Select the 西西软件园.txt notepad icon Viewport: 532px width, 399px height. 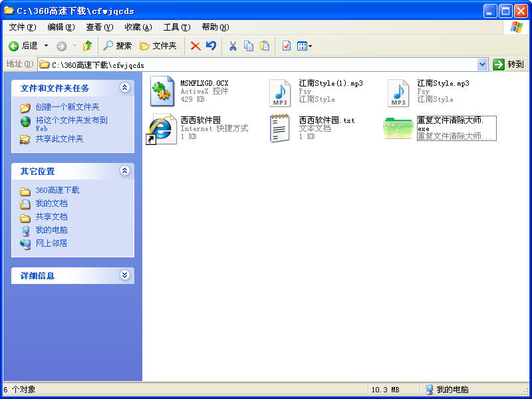click(280, 128)
